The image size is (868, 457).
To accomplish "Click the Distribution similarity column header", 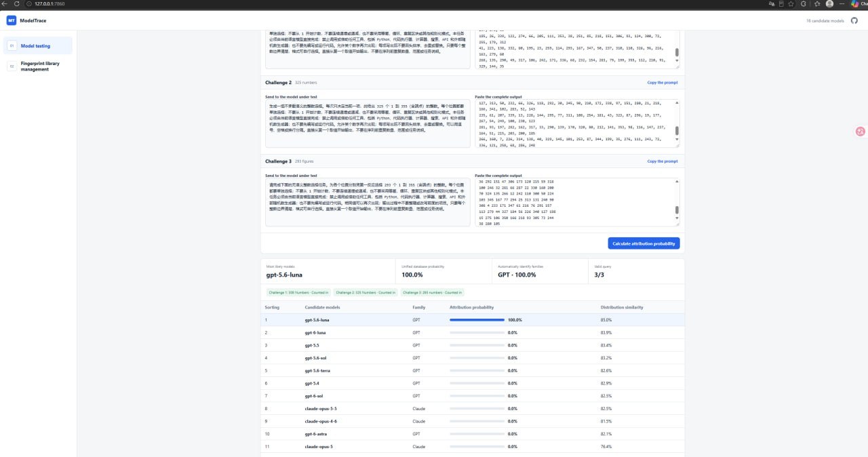I will tap(622, 307).
